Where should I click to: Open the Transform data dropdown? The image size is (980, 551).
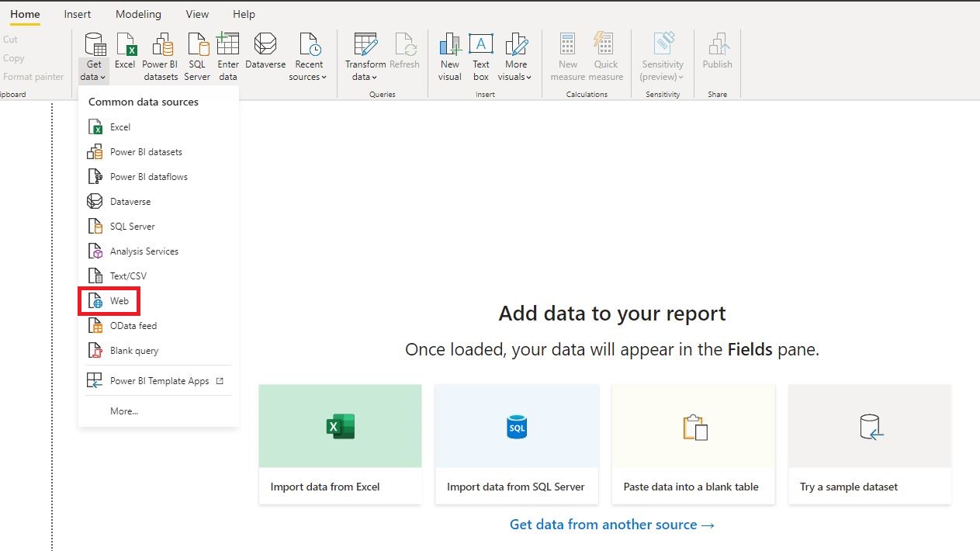[365, 57]
